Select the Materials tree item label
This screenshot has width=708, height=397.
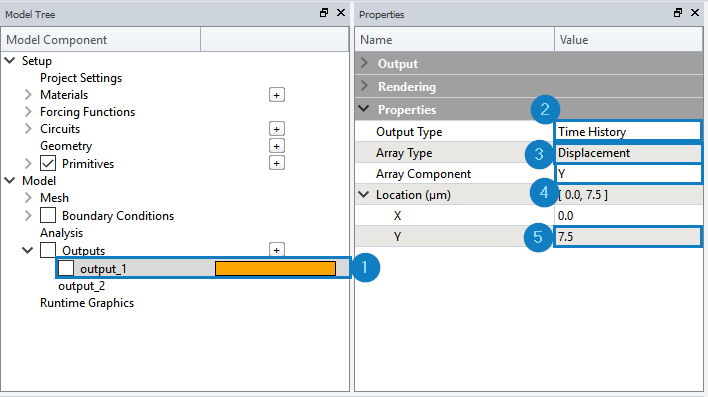click(x=64, y=95)
